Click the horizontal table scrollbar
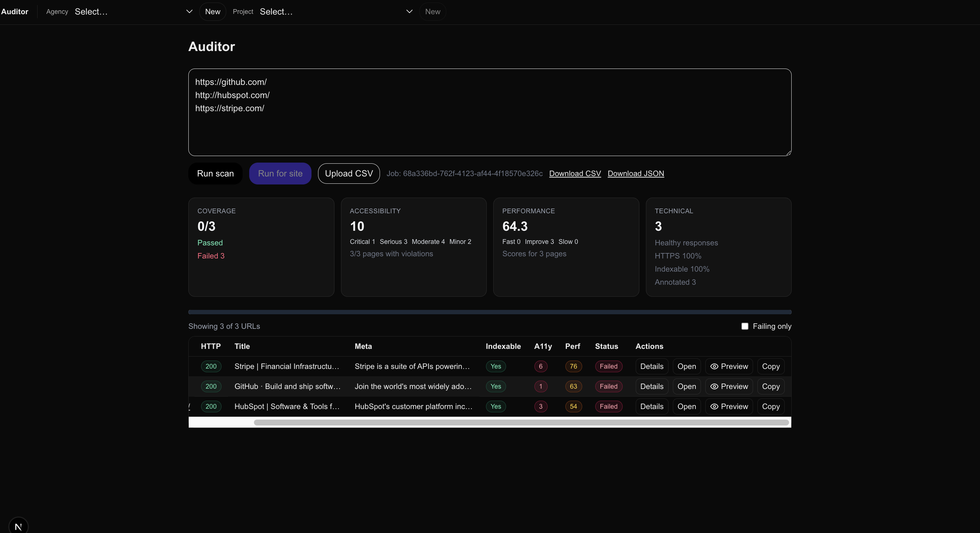Viewport: 980px width, 533px height. click(521, 422)
